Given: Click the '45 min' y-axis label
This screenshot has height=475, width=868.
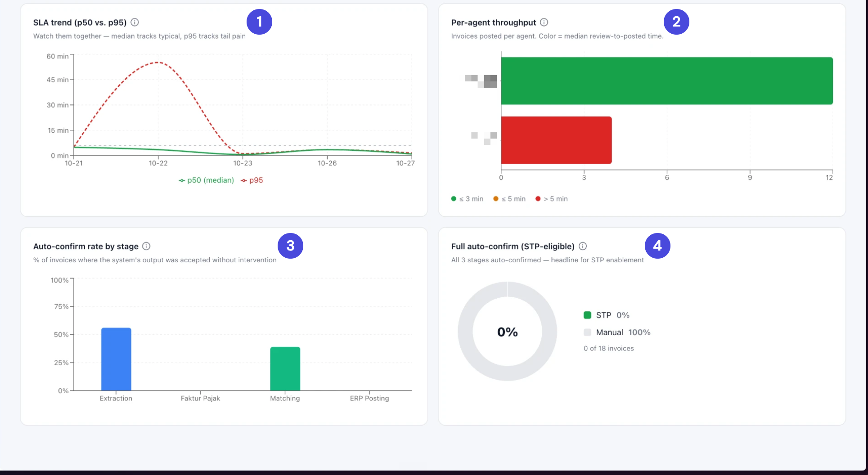Looking at the screenshot, I should tap(58, 80).
